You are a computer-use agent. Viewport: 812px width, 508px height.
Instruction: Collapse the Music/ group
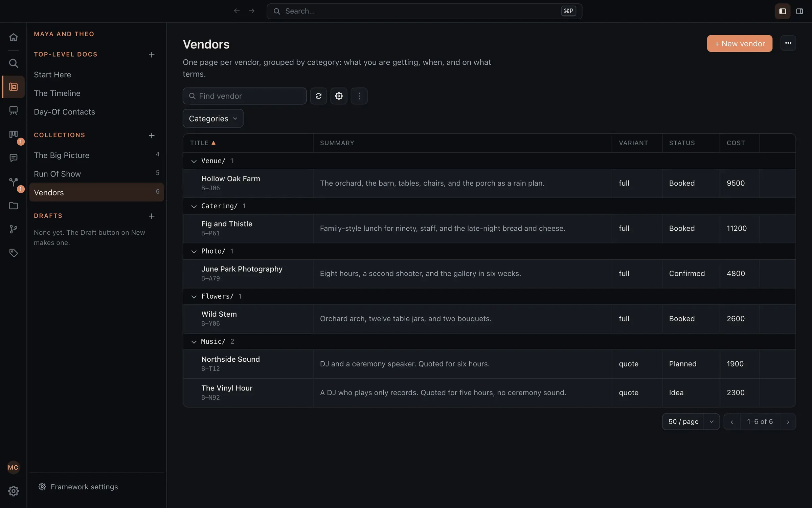[194, 342]
